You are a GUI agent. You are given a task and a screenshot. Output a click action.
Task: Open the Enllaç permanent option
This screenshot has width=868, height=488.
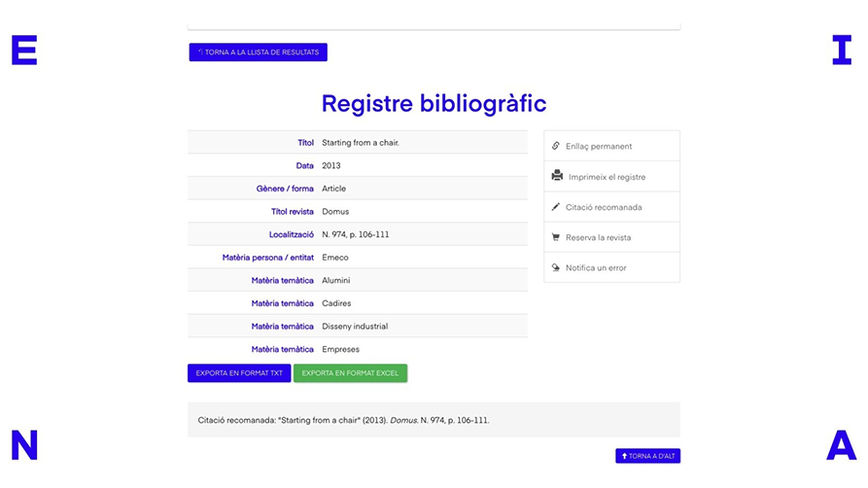599,146
